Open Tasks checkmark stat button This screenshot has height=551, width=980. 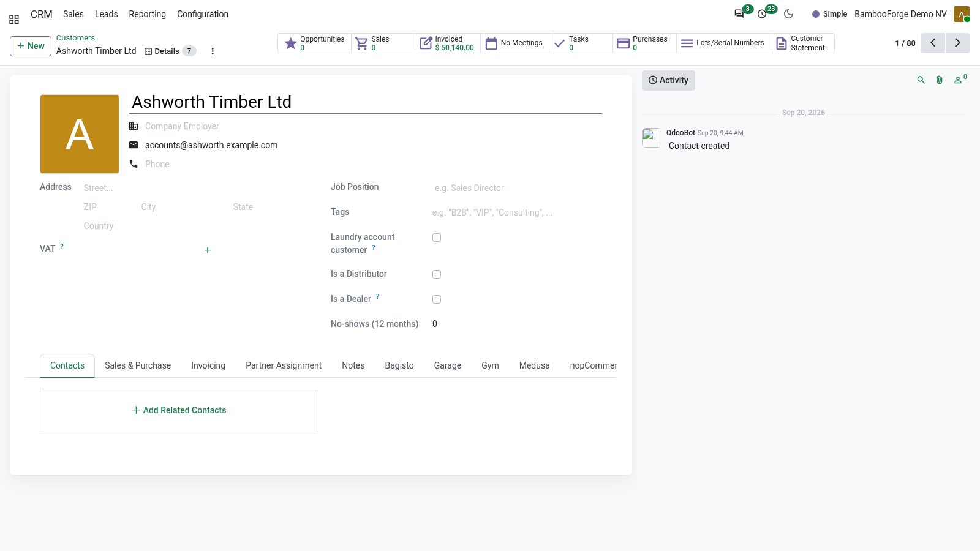[x=581, y=43]
